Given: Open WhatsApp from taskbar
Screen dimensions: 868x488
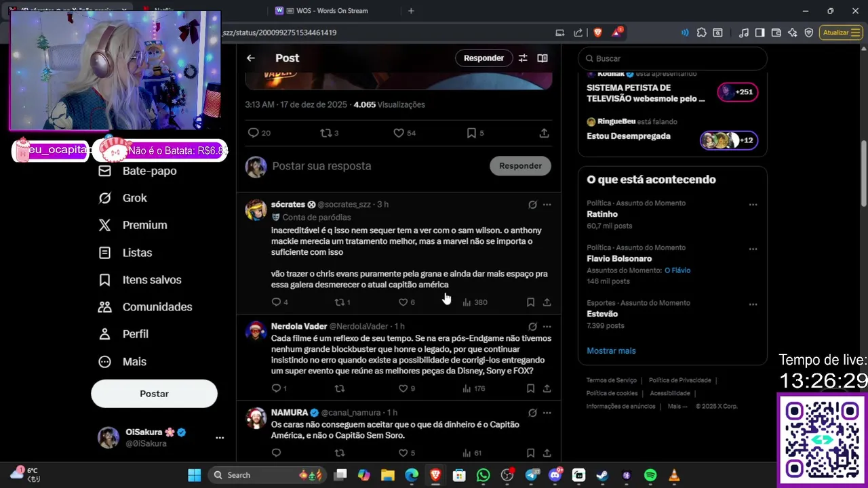Looking at the screenshot, I should (483, 475).
